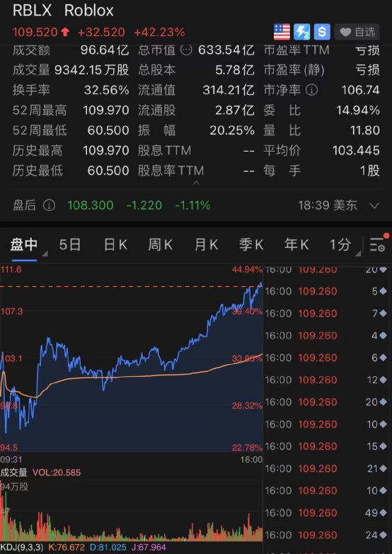Tap the D:81.025 indicator value
Image resolution: width=392 pixels, height=554 pixels.
tap(108, 548)
